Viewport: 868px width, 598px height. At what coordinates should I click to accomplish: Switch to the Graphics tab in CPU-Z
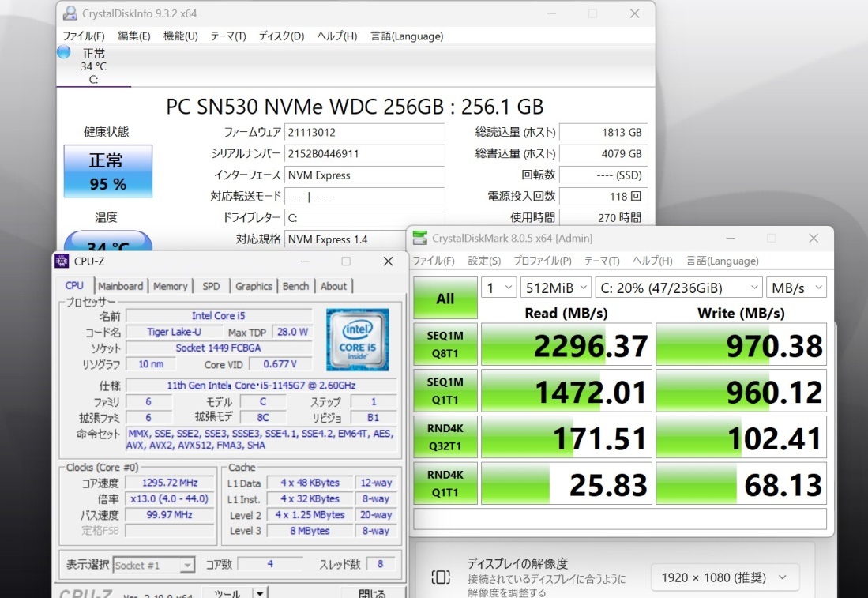click(254, 286)
